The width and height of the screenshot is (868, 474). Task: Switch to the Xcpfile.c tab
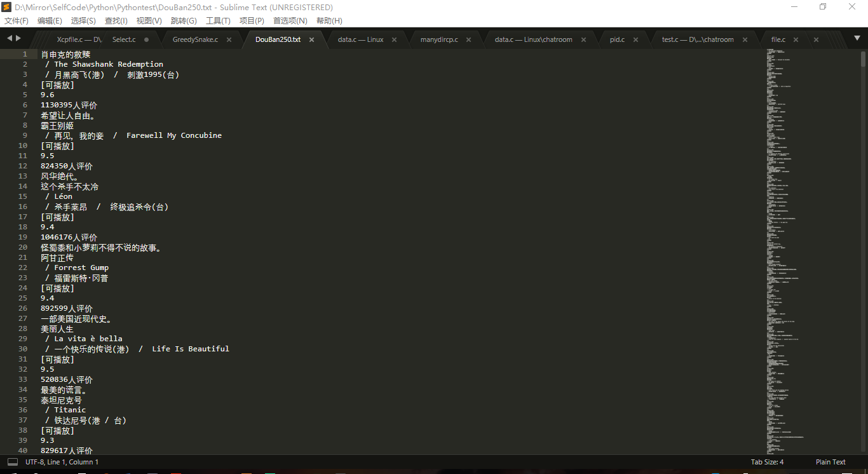(79, 39)
